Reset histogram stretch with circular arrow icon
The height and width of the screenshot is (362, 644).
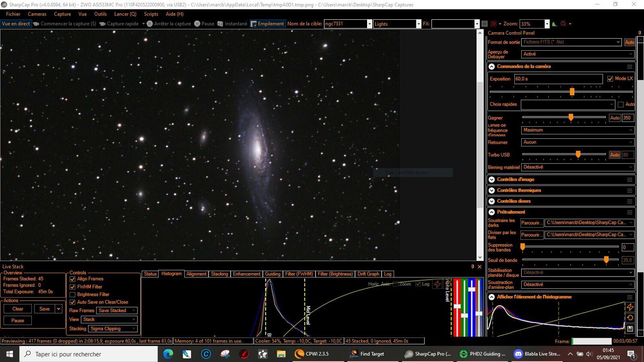[x=630, y=318]
